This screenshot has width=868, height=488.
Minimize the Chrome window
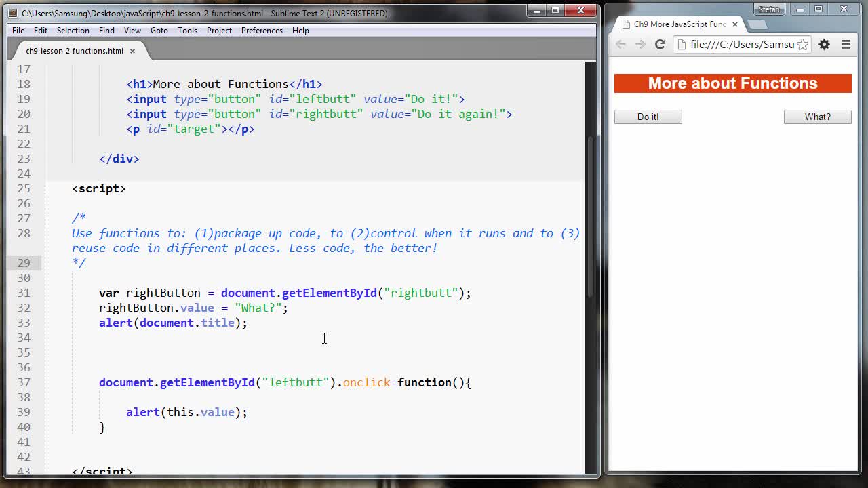tap(800, 9)
